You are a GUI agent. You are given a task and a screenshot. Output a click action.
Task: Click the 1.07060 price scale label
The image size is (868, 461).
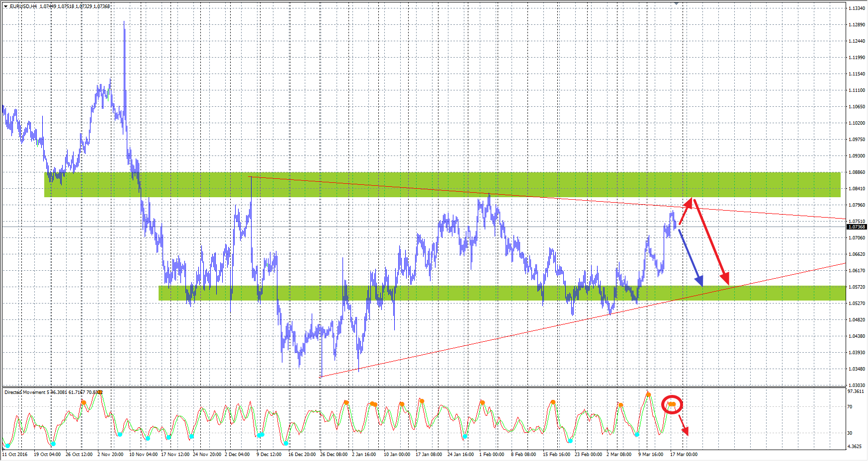coord(857,238)
